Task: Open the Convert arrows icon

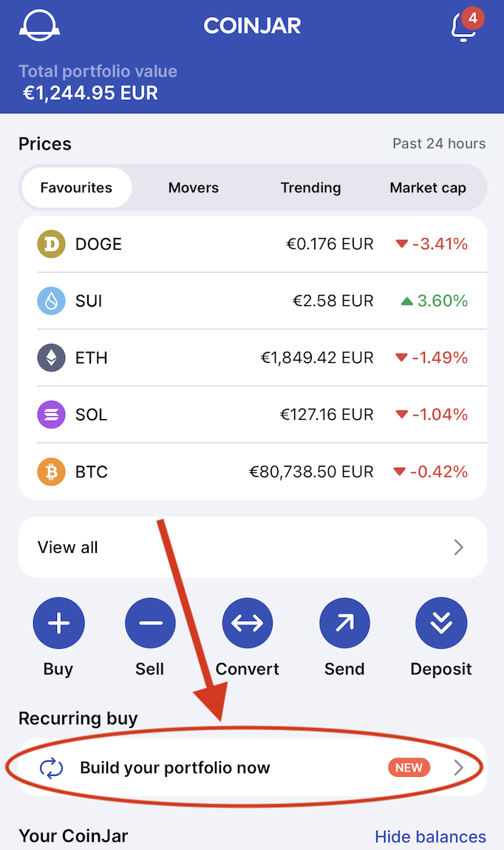Action: (x=247, y=623)
